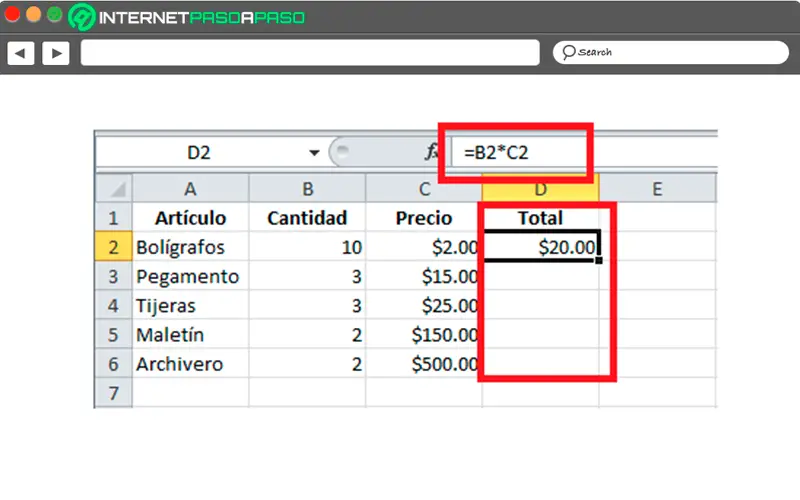800x500 pixels.
Task: Click the magnifier icon in Search box
Action: [x=568, y=52]
